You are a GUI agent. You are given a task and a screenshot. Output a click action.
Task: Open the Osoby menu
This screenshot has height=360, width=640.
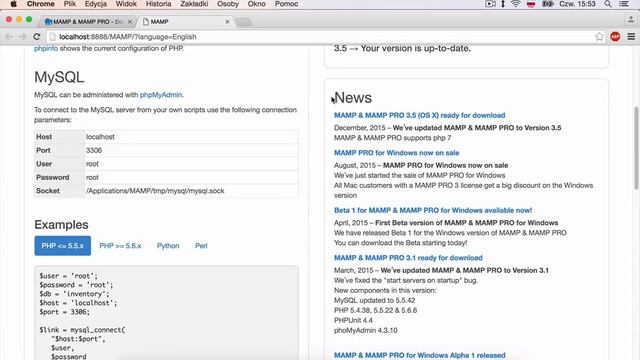(x=228, y=4)
